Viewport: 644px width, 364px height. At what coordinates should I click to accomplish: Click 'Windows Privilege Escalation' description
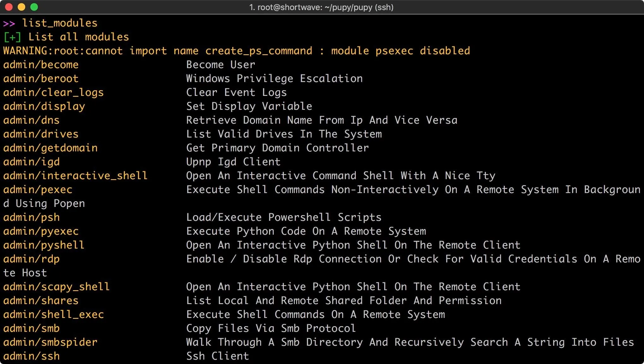coord(274,79)
